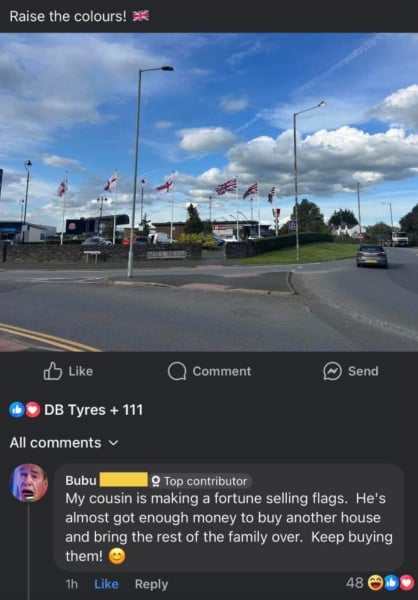View the 48 reactions count on comment

355,583
